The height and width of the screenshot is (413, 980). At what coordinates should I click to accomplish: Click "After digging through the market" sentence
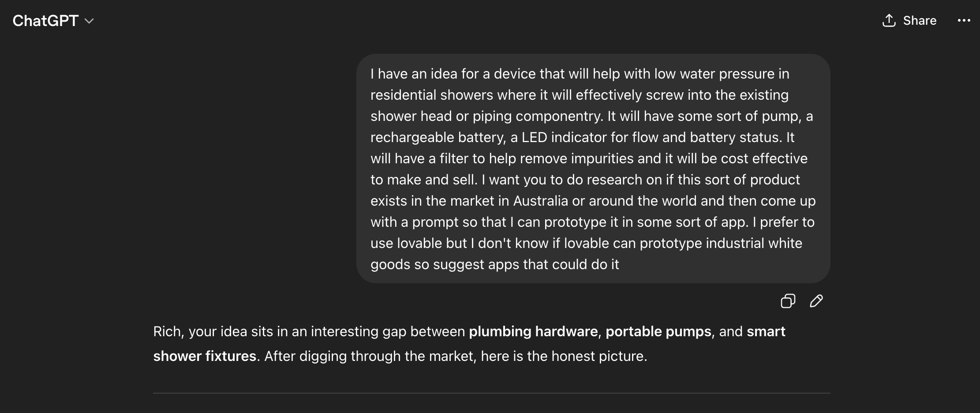click(370, 356)
